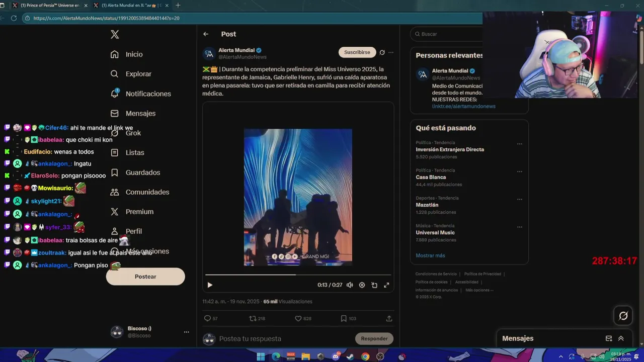
Task: Open Explorar in the sidebar
Action: (131, 74)
